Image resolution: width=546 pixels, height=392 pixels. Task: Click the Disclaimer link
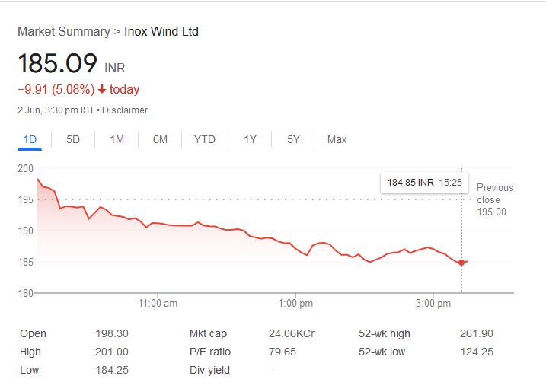pos(125,110)
